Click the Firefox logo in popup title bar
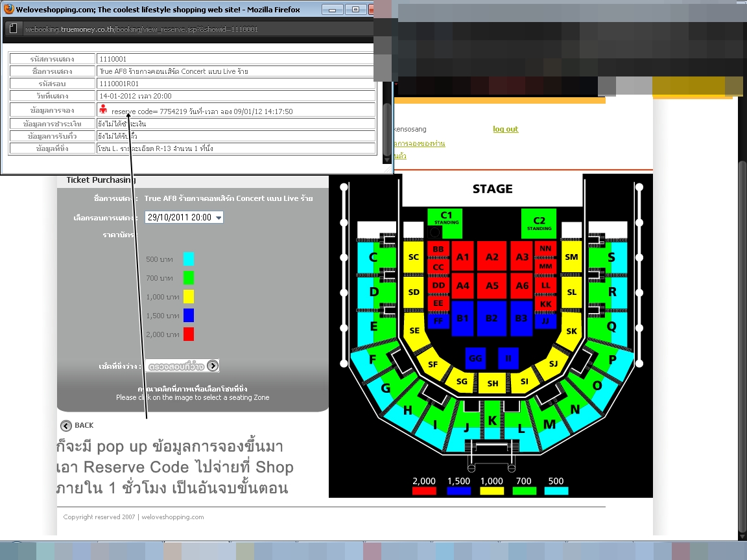747x560 pixels. pos(8,9)
